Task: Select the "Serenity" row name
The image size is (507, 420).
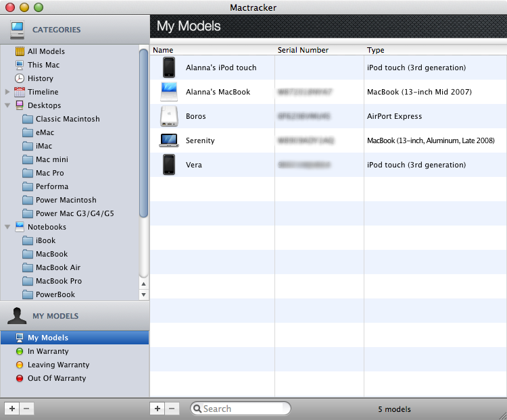Action: click(200, 140)
